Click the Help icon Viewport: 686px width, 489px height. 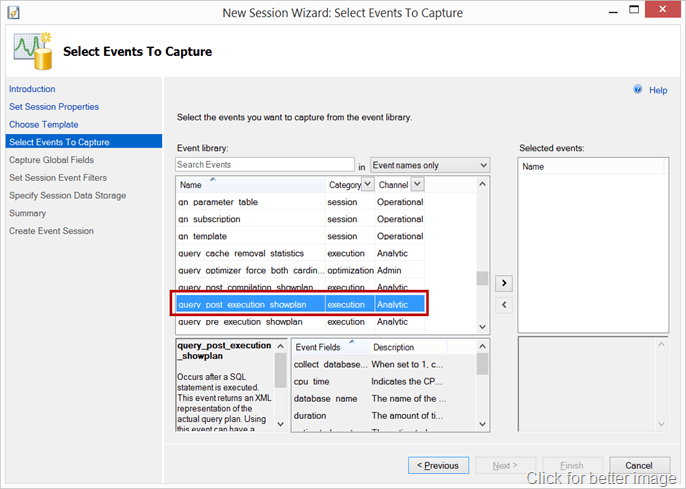click(x=638, y=90)
